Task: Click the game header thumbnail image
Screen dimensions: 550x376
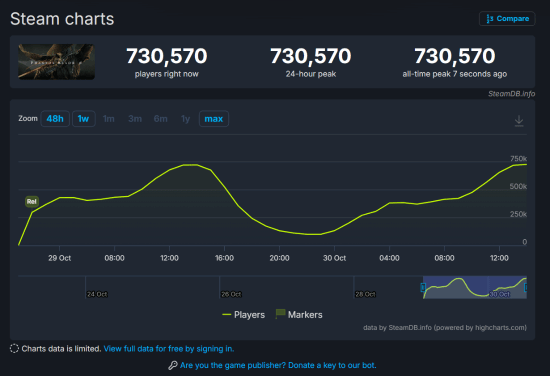Action: coord(56,61)
